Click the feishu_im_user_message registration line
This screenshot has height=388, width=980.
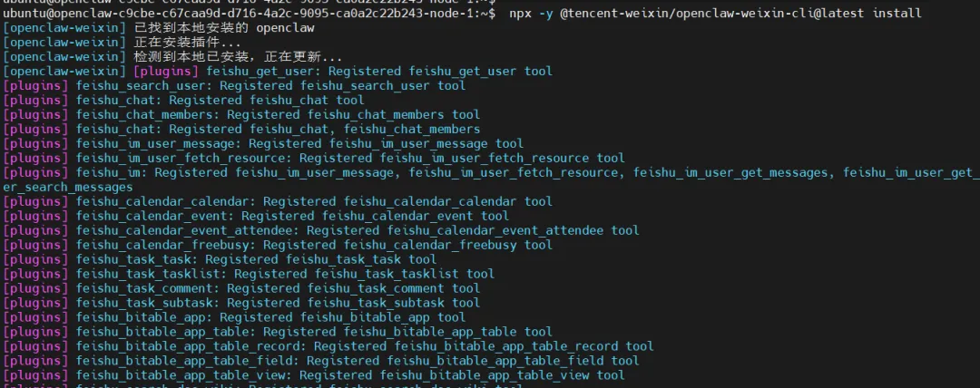[299, 144]
